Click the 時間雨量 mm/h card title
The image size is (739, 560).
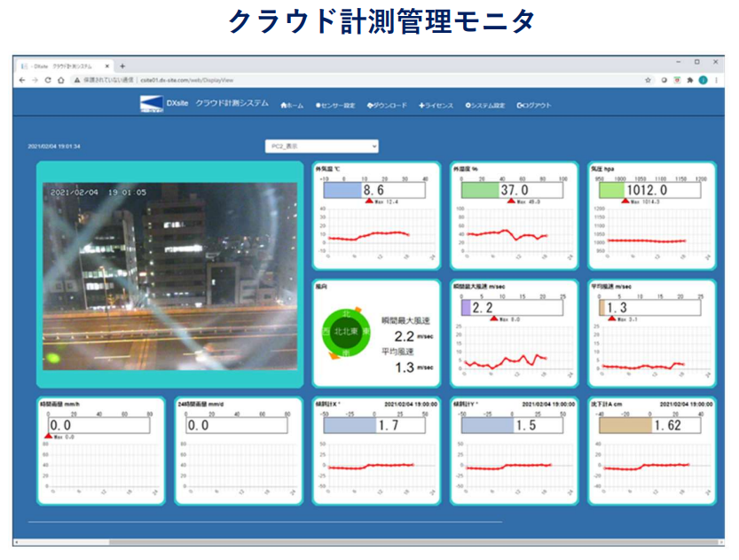[x=59, y=404]
